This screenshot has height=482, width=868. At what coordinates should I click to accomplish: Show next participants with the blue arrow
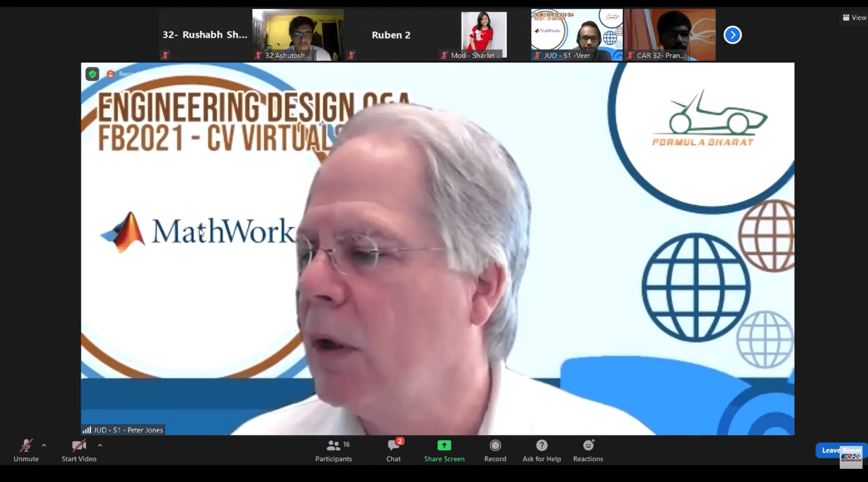(x=733, y=35)
